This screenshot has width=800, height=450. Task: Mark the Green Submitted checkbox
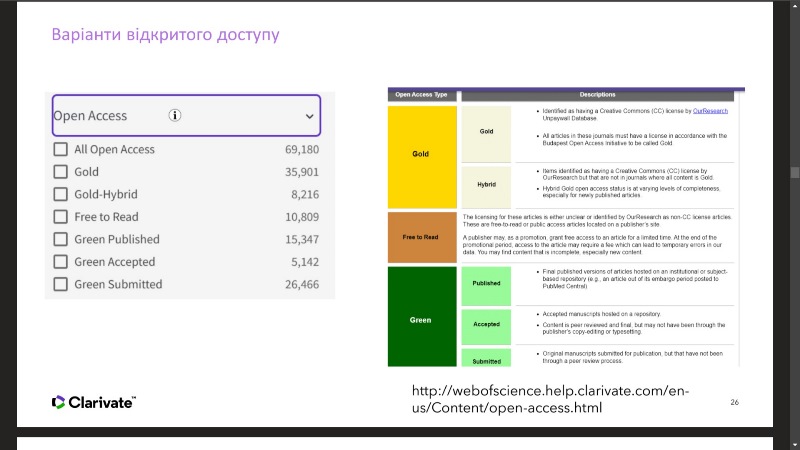[x=61, y=284]
